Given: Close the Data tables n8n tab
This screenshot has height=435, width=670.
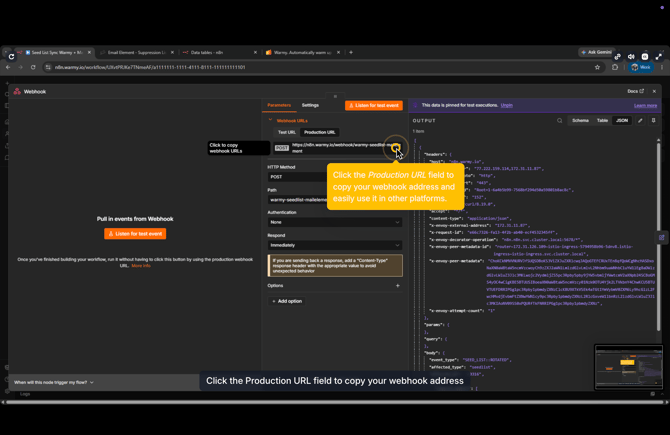Looking at the screenshot, I should [256, 52].
